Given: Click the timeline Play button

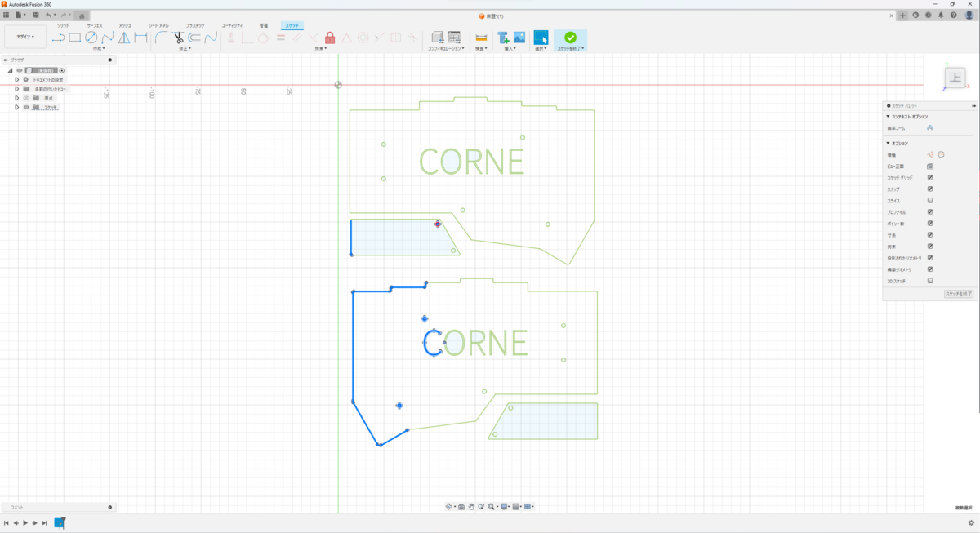Looking at the screenshot, I should coord(25,522).
